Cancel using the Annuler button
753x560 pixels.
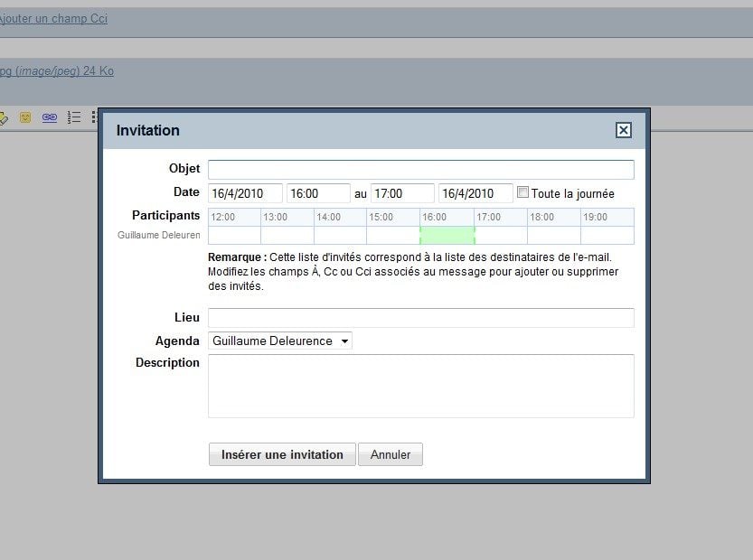[390, 454]
